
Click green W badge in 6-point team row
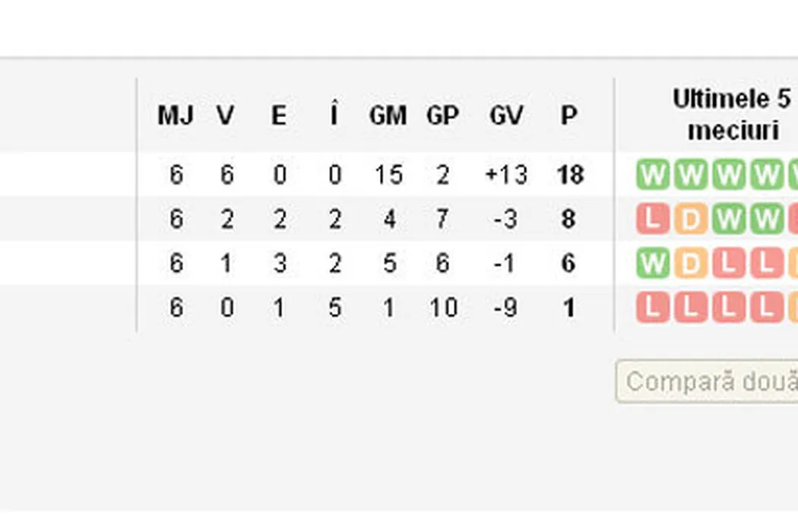tap(651, 264)
